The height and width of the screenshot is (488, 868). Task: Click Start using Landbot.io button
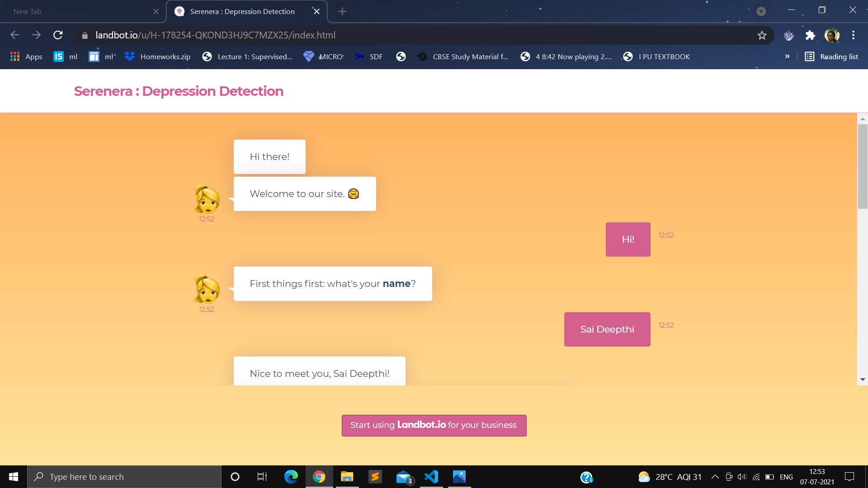point(434,425)
